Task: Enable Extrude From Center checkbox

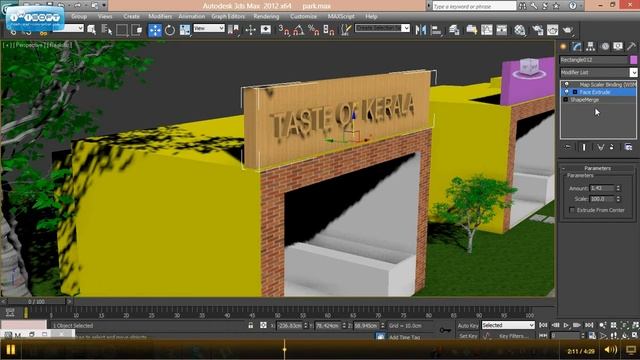Action: click(x=572, y=210)
